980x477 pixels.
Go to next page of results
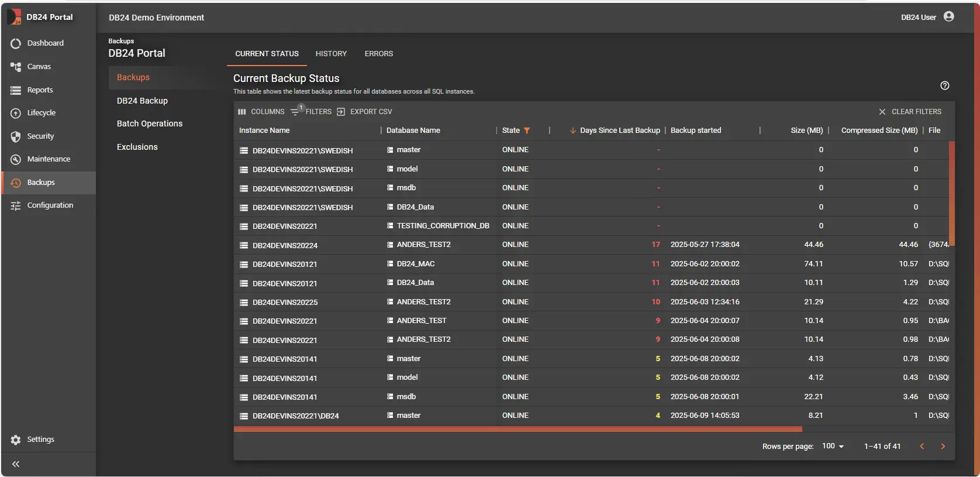pos(943,446)
